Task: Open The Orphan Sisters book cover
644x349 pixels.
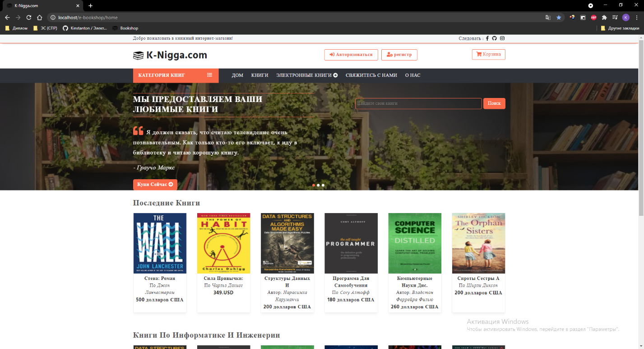Action: [x=478, y=243]
